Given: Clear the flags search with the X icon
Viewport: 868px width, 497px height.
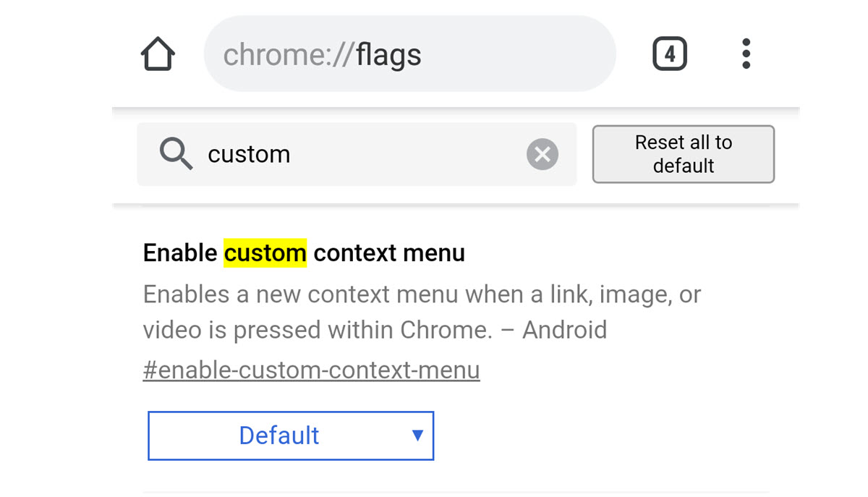Looking at the screenshot, I should click(x=542, y=154).
